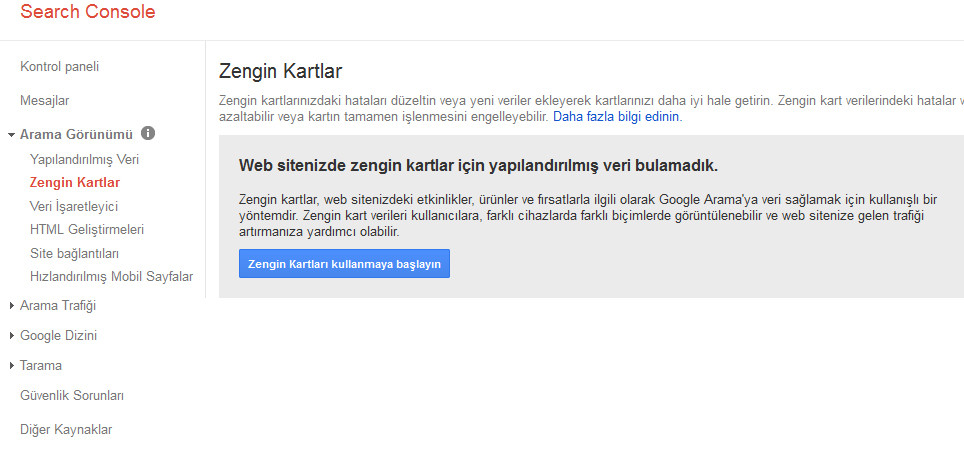This screenshot has height=468, width=964.
Task: Click the Google Dizini label
Action: [x=58, y=336]
